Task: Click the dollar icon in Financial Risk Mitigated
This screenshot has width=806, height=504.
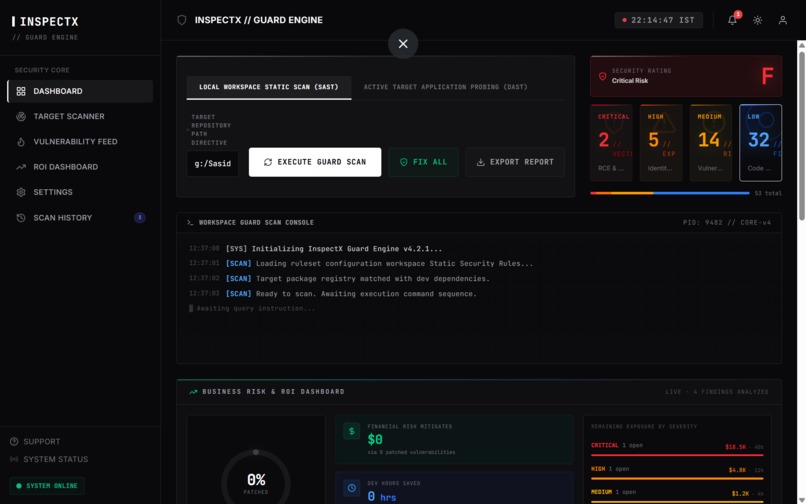Action: [352, 431]
